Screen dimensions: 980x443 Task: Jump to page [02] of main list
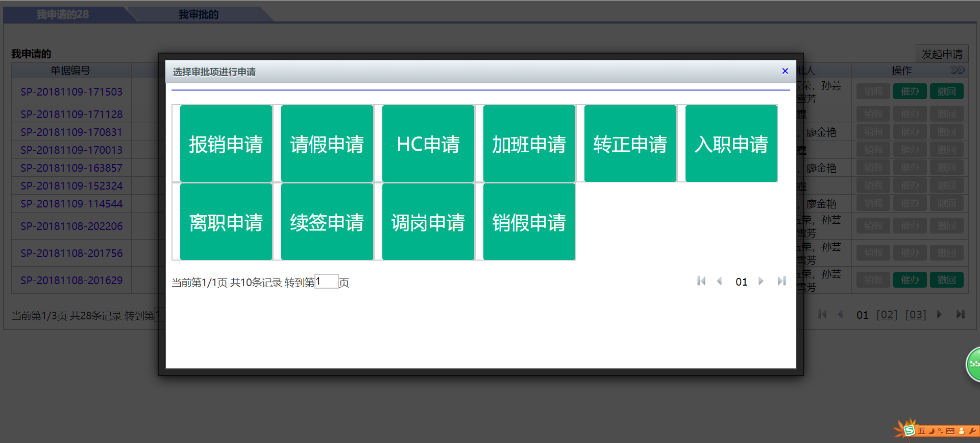(887, 315)
